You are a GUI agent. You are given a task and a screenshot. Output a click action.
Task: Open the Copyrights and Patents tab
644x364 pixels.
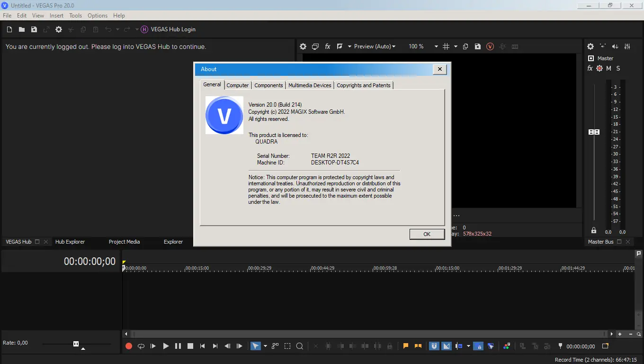pos(364,85)
